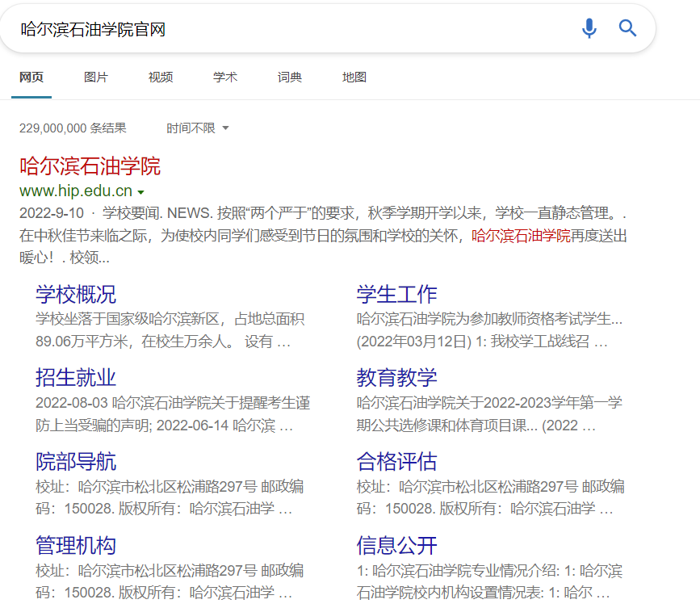Open the 时间不限 time filter dropdown
This screenshot has height=608, width=700.
pyautogui.click(x=197, y=128)
